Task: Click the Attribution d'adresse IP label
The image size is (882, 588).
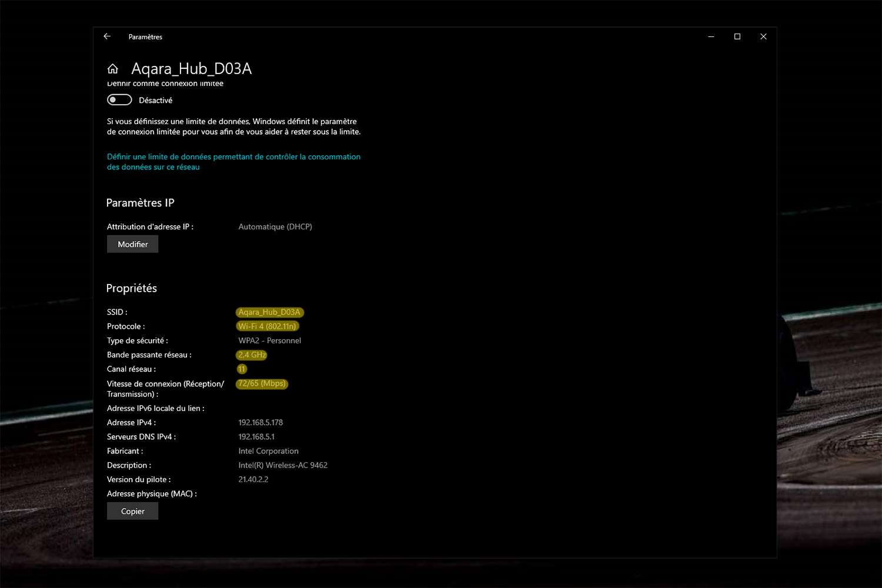Action: pyautogui.click(x=150, y=226)
